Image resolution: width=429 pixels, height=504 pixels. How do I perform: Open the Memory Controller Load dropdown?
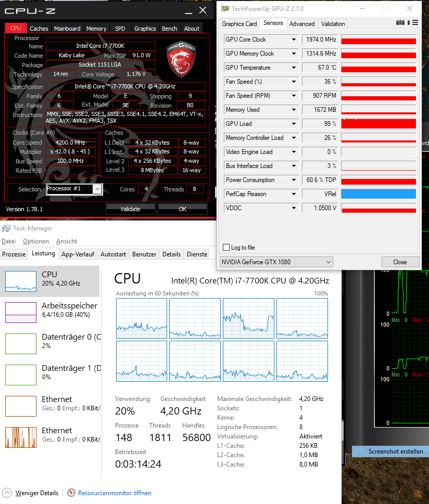point(294,138)
